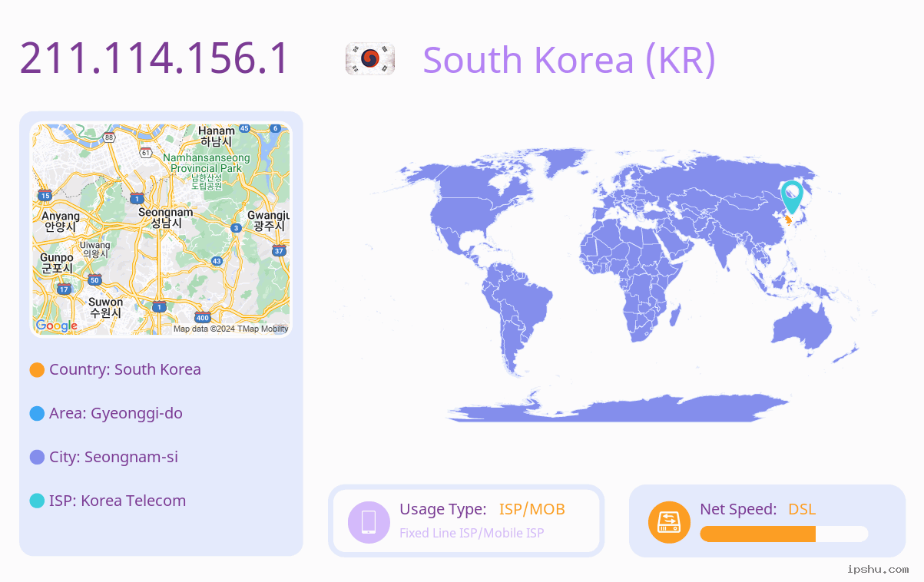The height and width of the screenshot is (582, 924).
Task: Click Seongnam label on the Google map
Action: pyautogui.click(x=166, y=217)
